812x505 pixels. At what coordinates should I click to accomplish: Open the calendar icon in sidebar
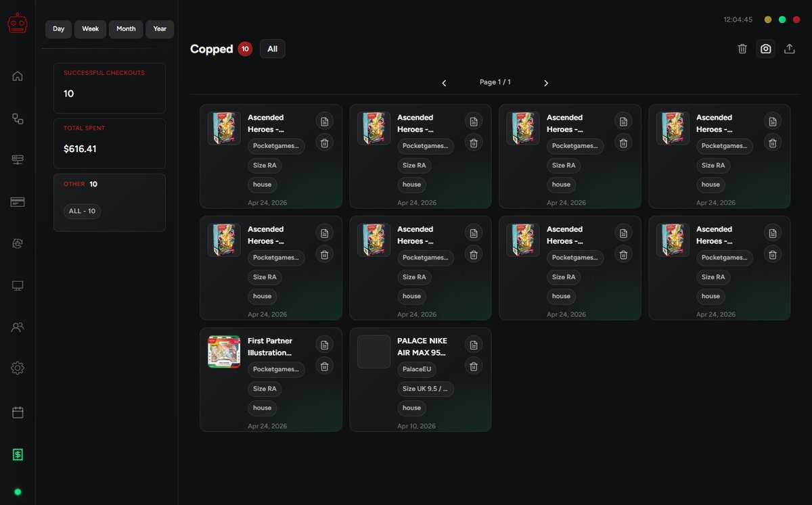pos(18,412)
